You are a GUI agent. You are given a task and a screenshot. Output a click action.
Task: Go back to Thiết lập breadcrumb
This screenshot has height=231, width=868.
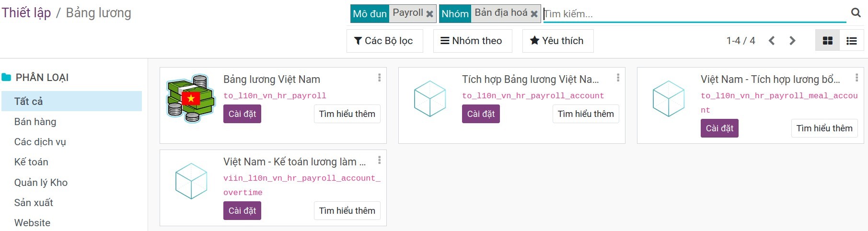coord(26,13)
